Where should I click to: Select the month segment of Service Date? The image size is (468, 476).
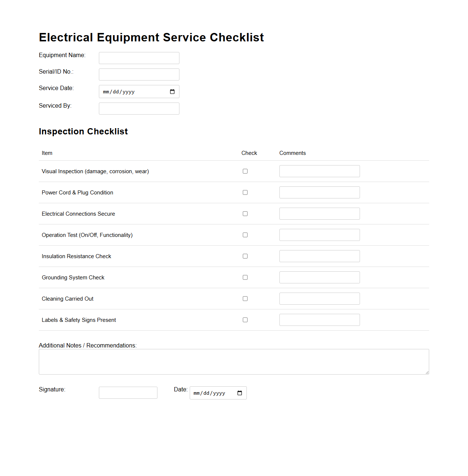click(106, 92)
